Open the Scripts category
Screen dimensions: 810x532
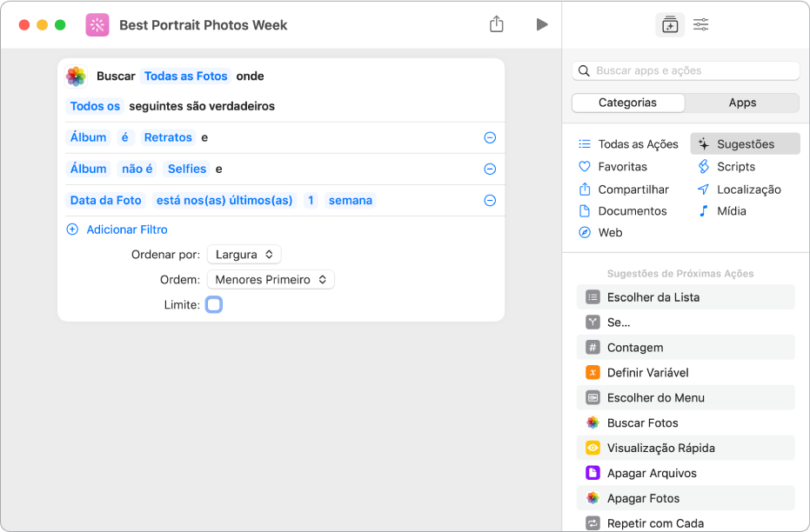tap(735, 167)
